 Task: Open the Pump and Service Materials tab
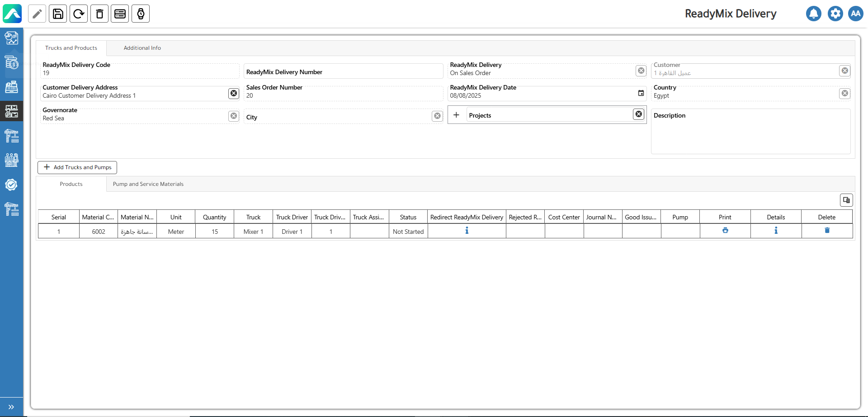148,184
